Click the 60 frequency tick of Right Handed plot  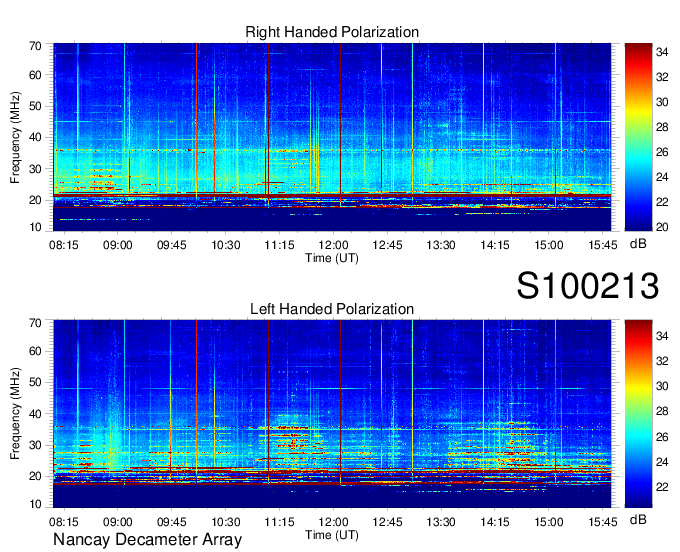[35, 75]
